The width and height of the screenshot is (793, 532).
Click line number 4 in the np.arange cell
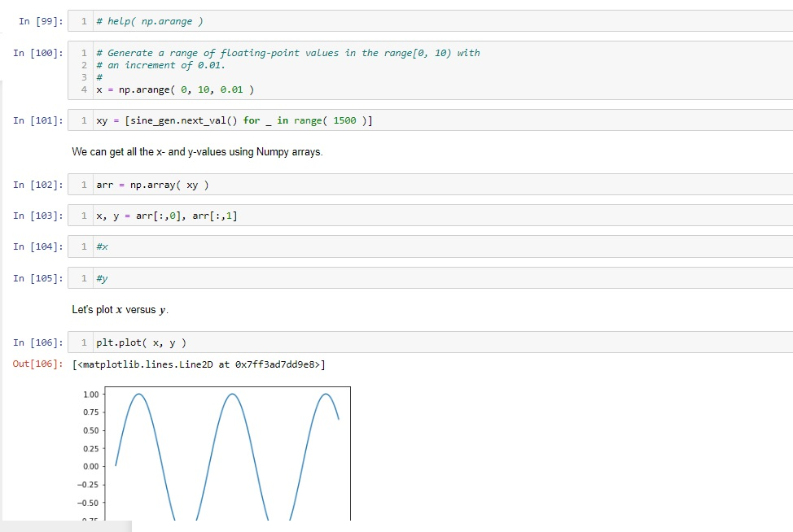pos(84,89)
